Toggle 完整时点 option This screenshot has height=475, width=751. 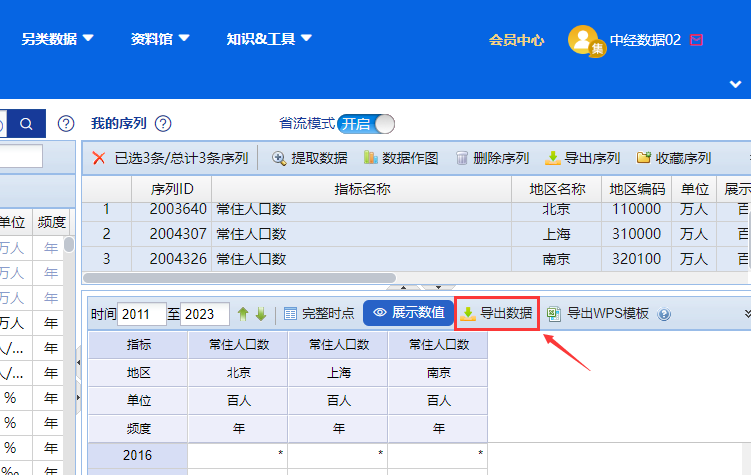[x=319, y=313]
